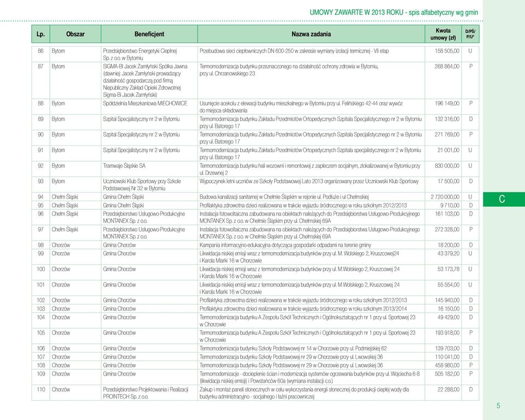The width and height of the screenshot is (525, 420).
Task: Click the amount 271 769,00
Action: [x=447, y=135]
